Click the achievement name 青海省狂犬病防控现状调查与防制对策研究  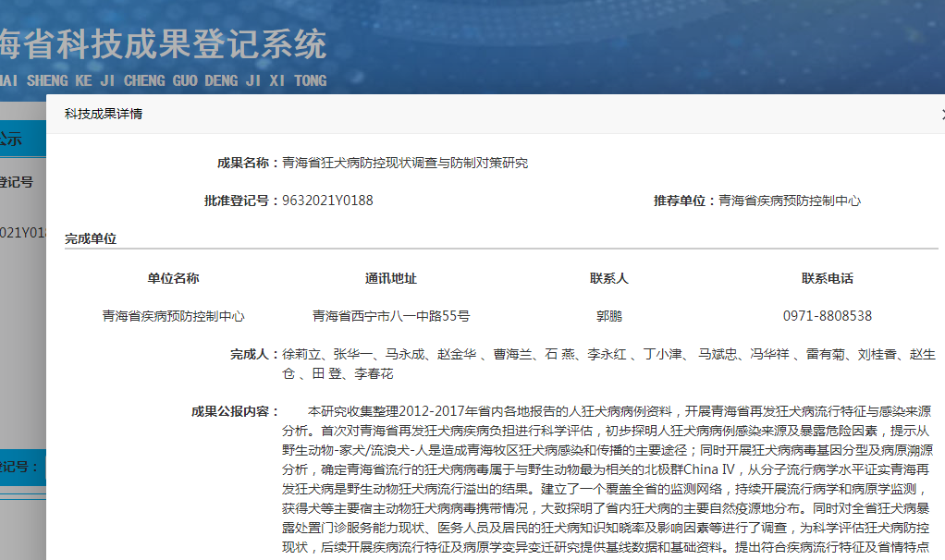coord(404,163)
